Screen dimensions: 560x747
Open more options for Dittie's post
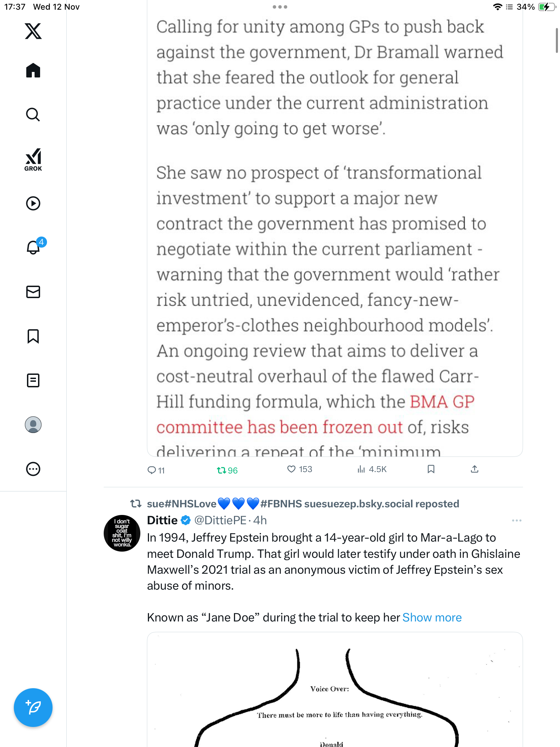(x=516, y=520)
